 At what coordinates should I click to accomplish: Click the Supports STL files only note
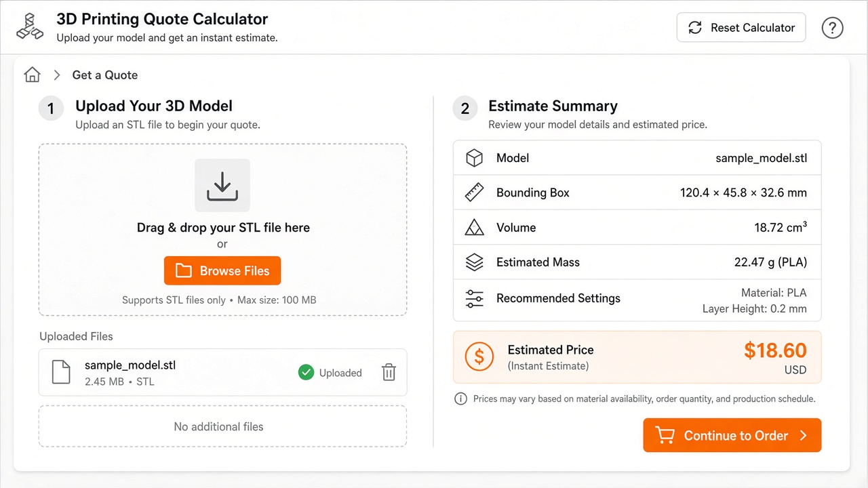[219, 300]
